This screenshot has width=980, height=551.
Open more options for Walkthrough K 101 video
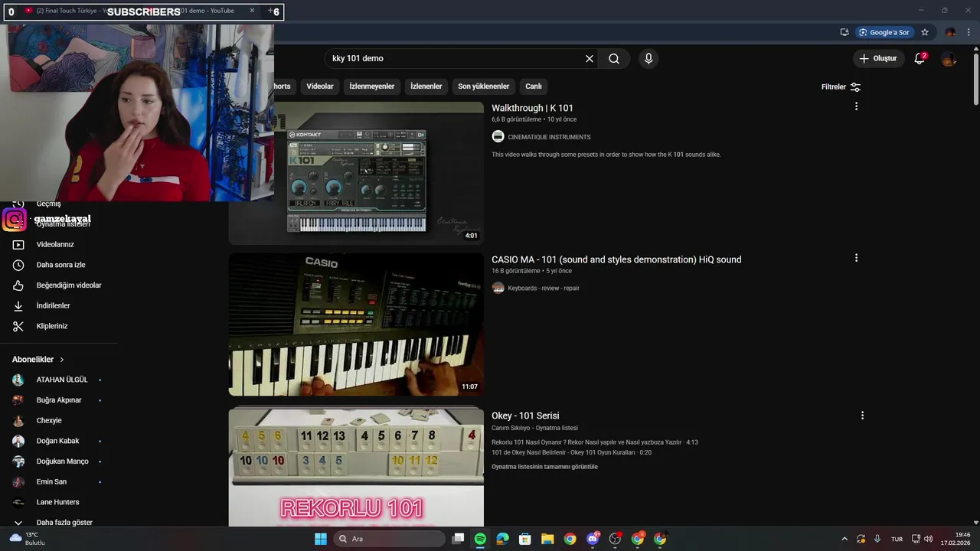[x=856, y=106]
